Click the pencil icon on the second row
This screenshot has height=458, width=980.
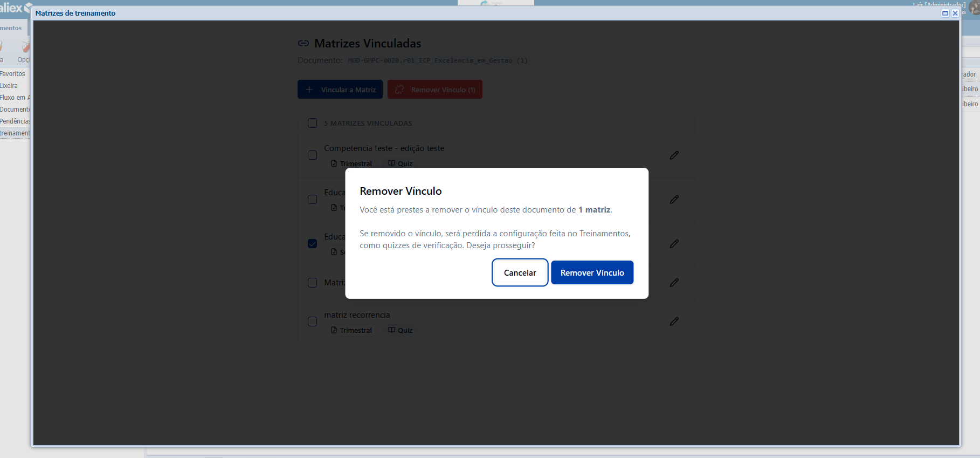pyautogui.click(x=674, y=200)
